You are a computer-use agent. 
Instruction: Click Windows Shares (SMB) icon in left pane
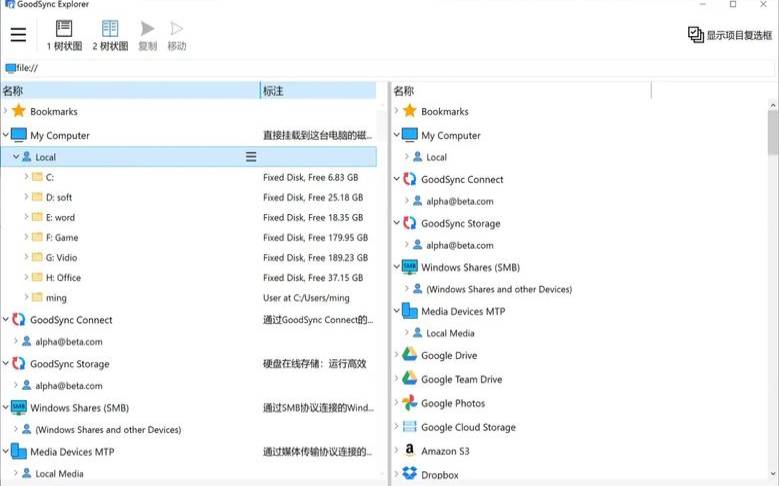tap(19, 407)
